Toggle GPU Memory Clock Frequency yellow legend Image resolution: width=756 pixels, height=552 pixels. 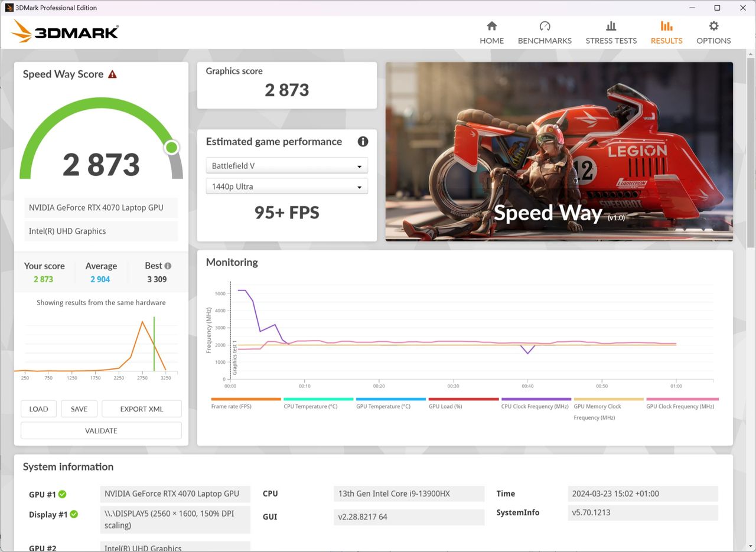pyautogui.click(x=608, y=409)
